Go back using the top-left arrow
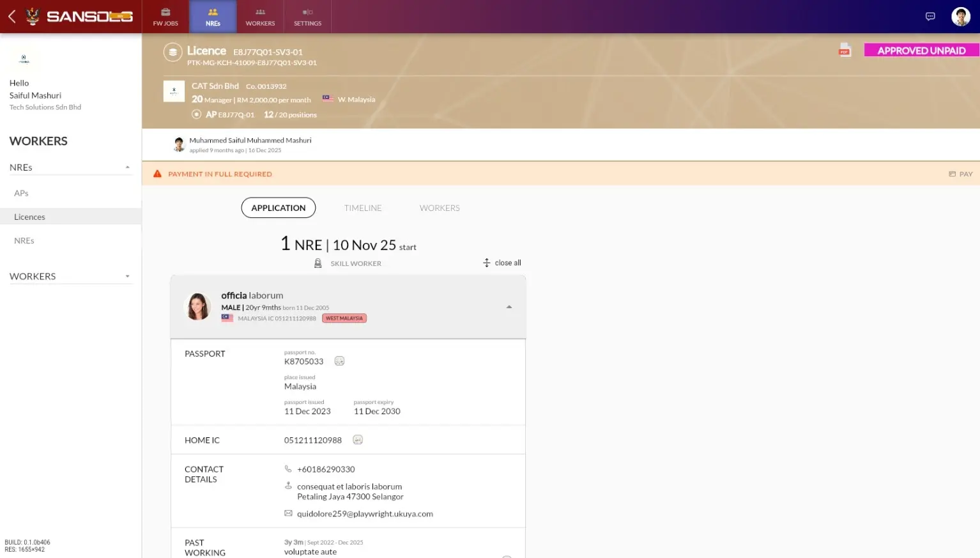 pos(11,16)
